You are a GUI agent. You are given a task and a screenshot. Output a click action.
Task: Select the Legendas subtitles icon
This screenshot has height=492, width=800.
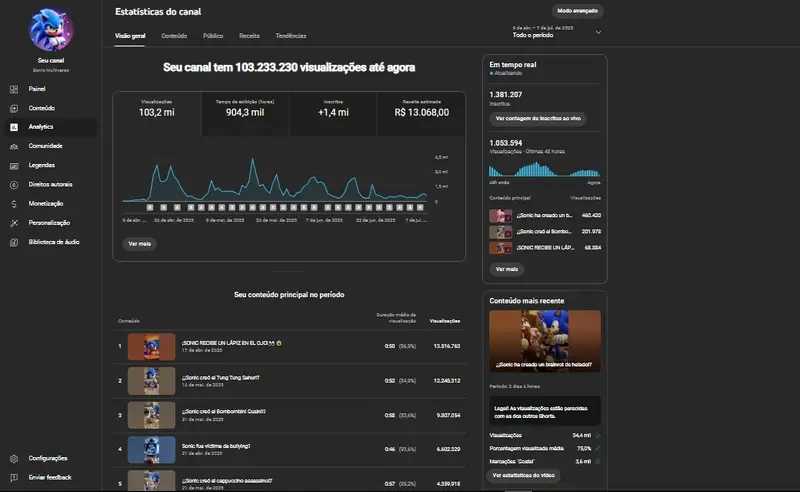(14, 165)
